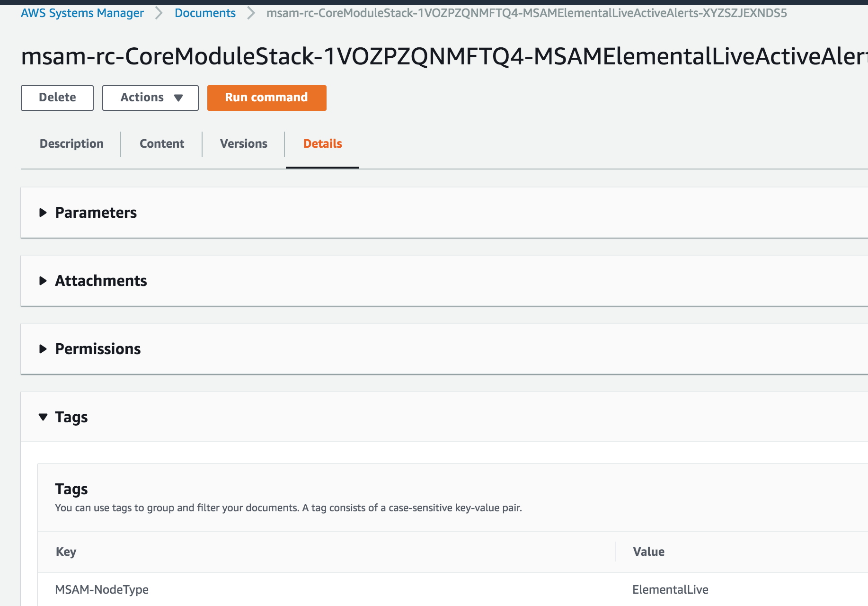Go to the Documents breadcrumb link
This screenshot has height=606, width=868.
[205, 13]
